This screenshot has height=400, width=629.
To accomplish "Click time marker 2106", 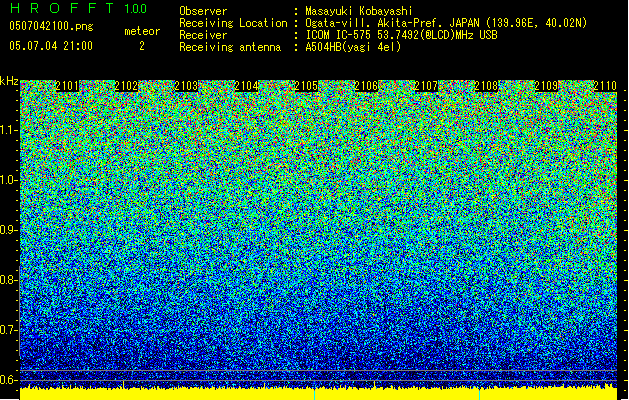I will 366,86.
